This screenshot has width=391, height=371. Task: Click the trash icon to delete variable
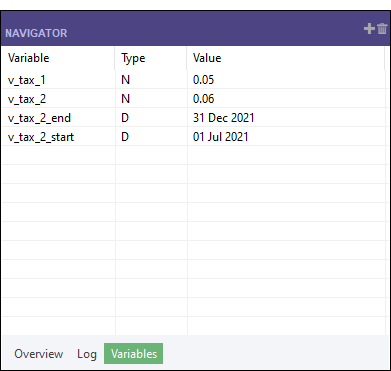tap(382, 29)
